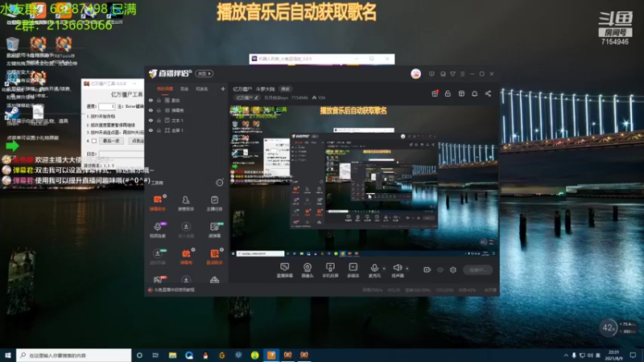Viewport: 644px width, 362px height.
Task: Click the taskbar clock
Action: (x=613, y=355)
